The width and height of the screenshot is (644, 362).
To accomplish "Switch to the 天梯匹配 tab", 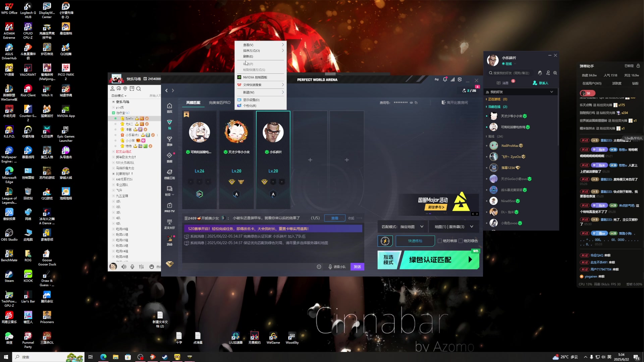I will coord(193,103).
